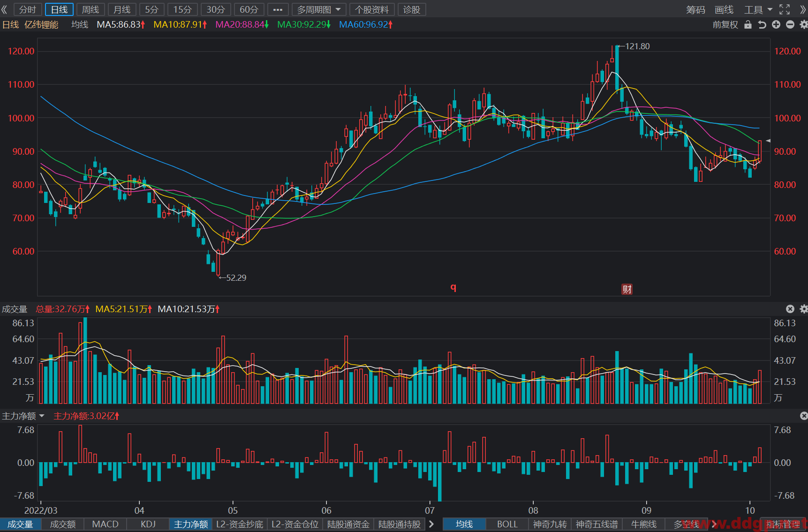
Task: Click MA20:88.84 legend label
Action: (x=242, y=24)
